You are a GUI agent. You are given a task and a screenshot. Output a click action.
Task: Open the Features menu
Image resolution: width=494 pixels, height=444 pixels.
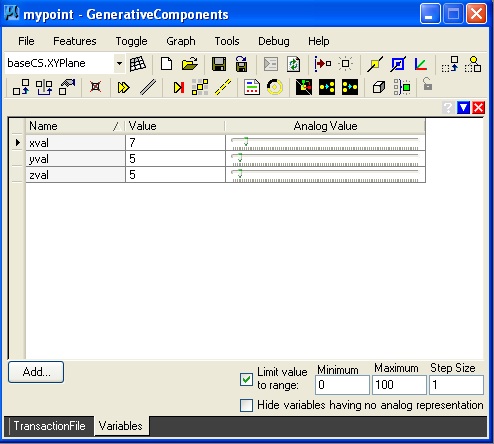click(75, 41)
